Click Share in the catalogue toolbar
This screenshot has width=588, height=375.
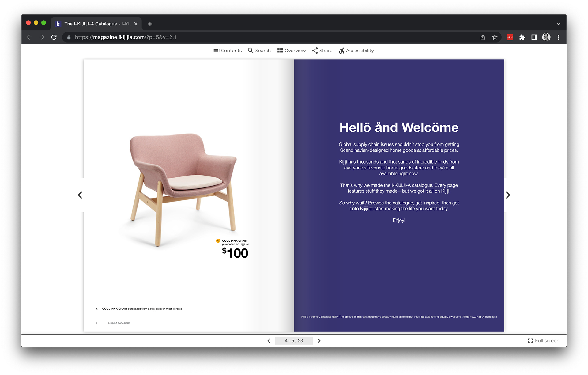(x=322, y=51)
